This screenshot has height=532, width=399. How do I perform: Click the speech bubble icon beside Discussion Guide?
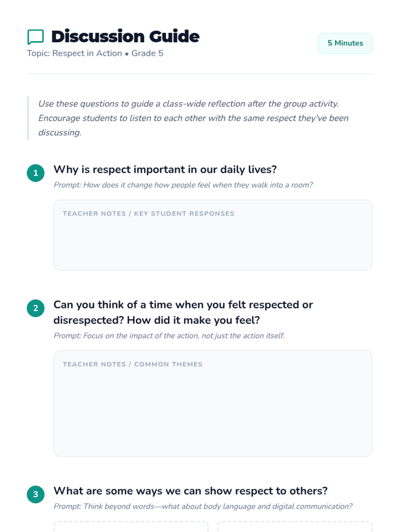click(35, 37)
